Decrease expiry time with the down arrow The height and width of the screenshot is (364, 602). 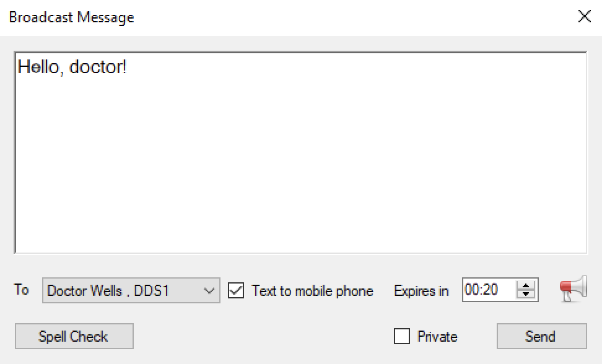[526, 294]
